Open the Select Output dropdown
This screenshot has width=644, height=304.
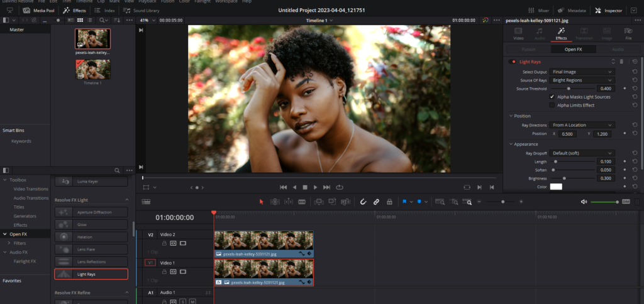click(582, 72)
